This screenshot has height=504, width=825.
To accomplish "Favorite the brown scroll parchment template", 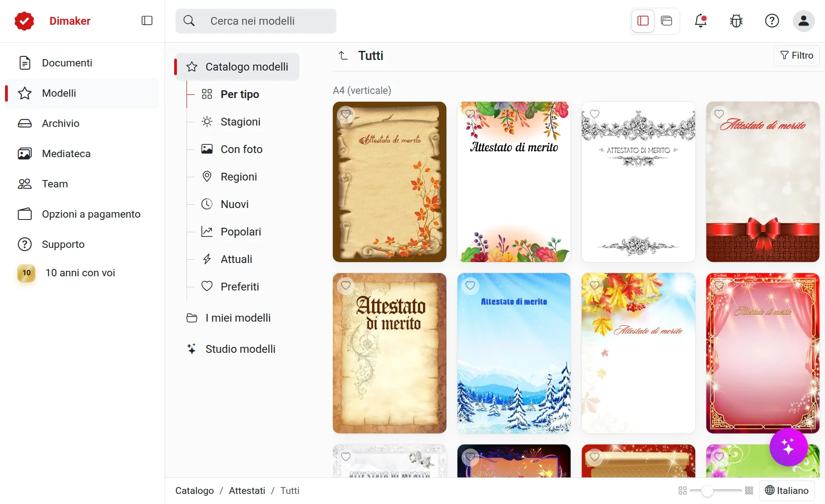I will pyautogui.click(x=346, y=114).
